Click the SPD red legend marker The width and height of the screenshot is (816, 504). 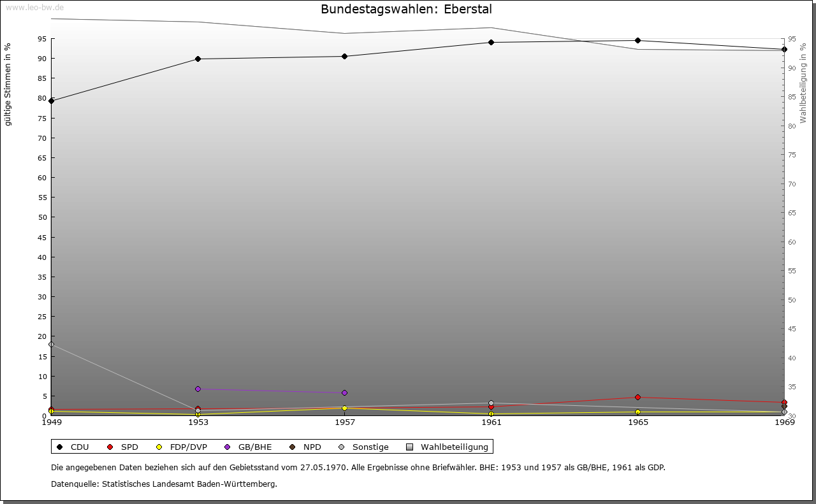[110, 447]
